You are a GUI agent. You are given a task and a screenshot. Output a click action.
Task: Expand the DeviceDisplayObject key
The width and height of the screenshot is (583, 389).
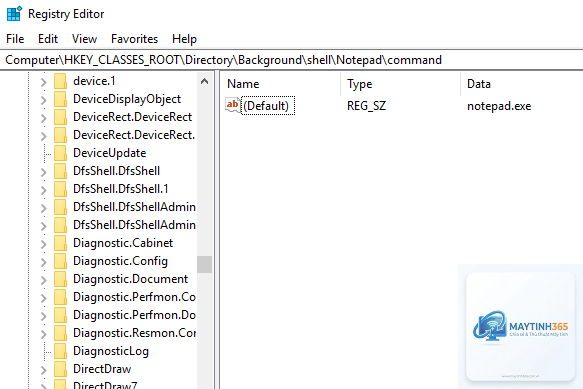44,100
